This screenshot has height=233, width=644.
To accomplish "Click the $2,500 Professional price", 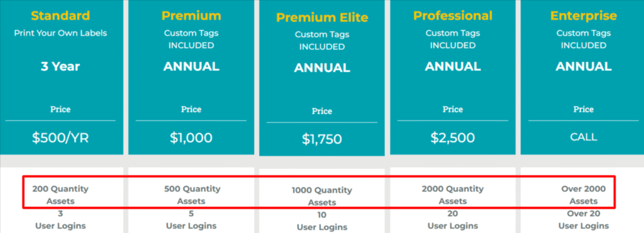I will click(453, 138).
